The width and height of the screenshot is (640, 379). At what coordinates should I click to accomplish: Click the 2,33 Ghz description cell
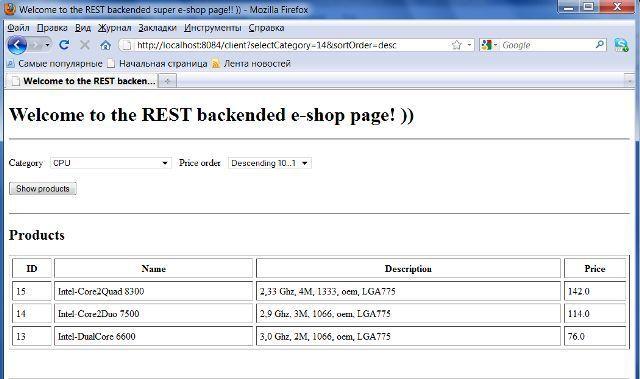[408, 291]
